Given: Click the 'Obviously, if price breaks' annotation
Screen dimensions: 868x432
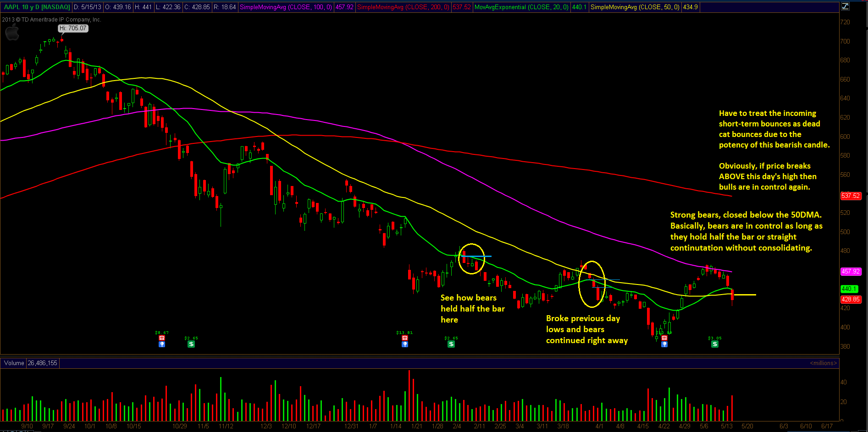Looking at the screenshot, I should [x=768, y=176].
